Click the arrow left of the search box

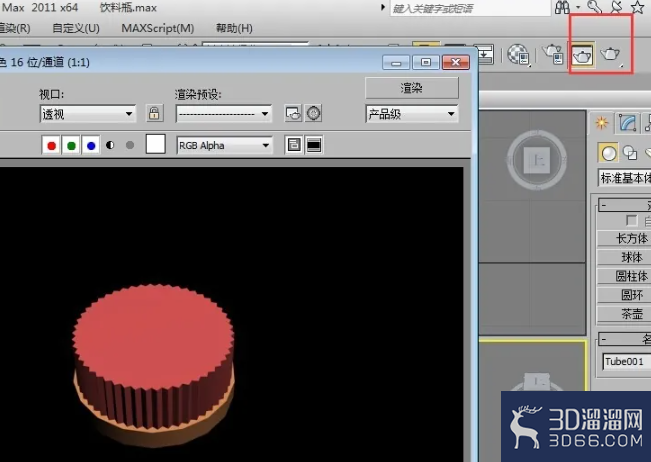tap(383, 7)
